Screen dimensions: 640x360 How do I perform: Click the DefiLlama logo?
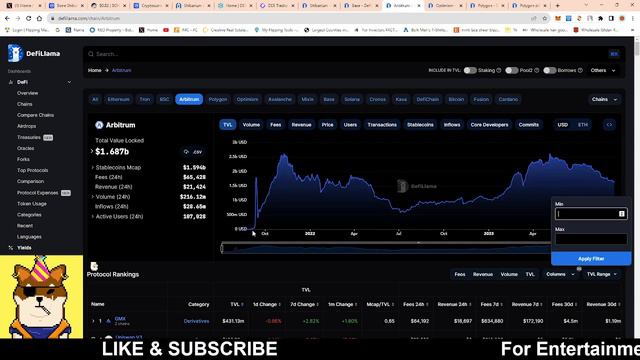34,53
